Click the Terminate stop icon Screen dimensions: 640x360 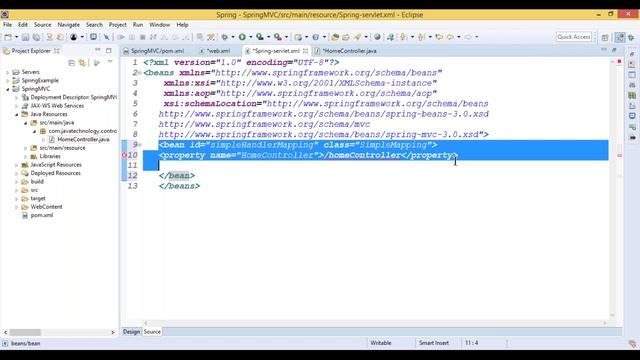pyautogui.click(x=142, y=37)
